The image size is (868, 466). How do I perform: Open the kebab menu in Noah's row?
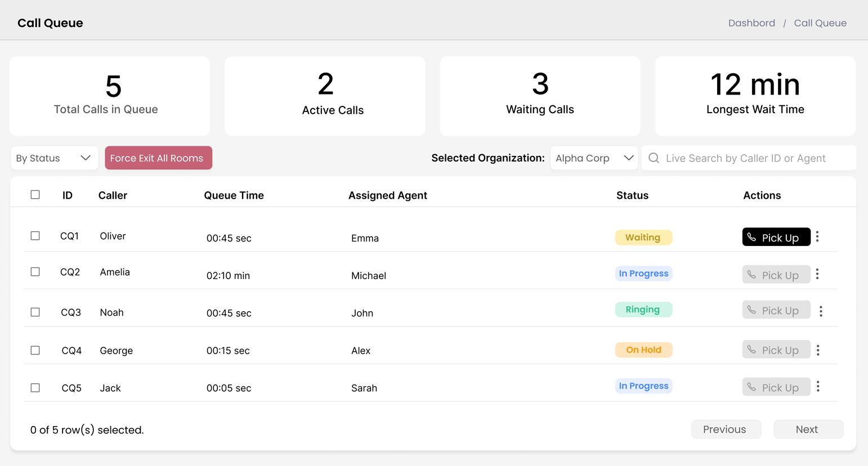coord(821,311)
